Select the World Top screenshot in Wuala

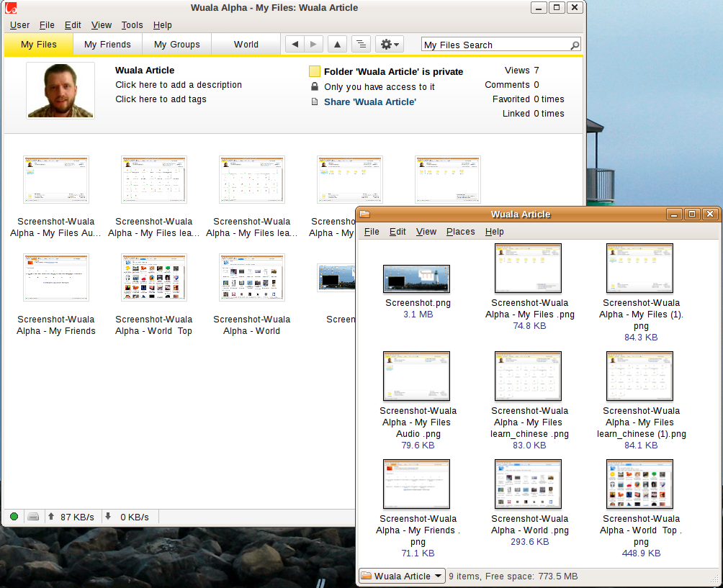click(x=153, y=277)
